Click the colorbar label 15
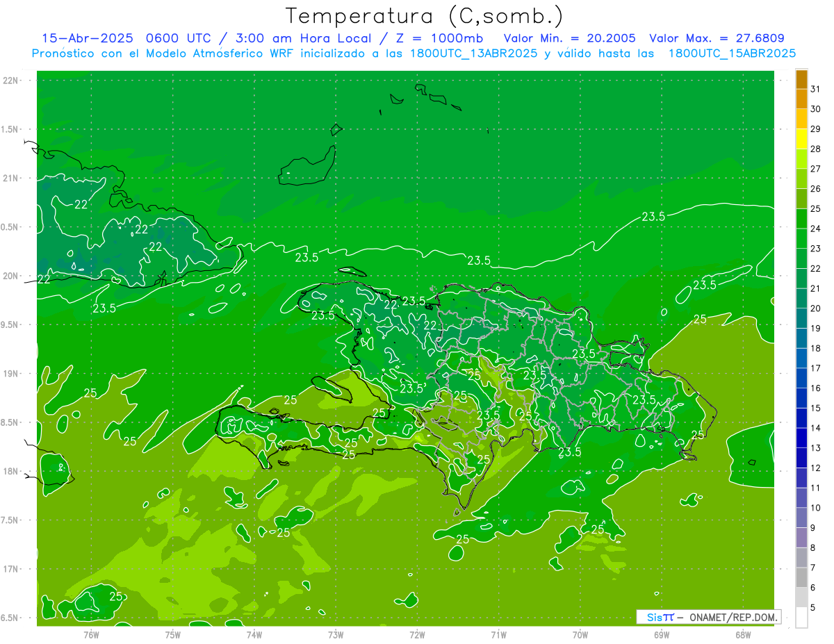 click(815, 408)
